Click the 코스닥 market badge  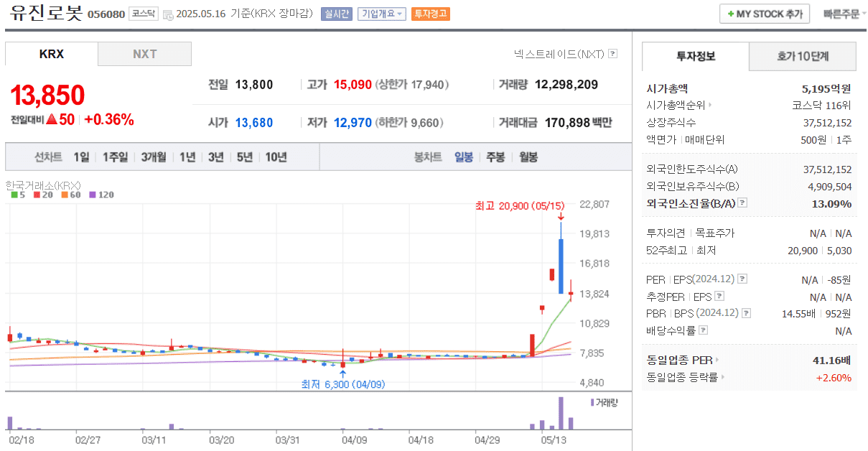144,14
